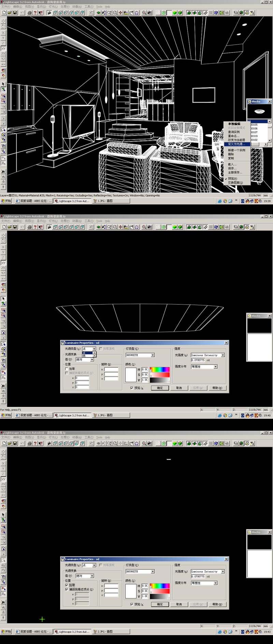The width and height of the screenshot is (273, 644).
Task: Open 绝对 value combo, dialog with 拾取 unchecked
Action: coord(85,359)
